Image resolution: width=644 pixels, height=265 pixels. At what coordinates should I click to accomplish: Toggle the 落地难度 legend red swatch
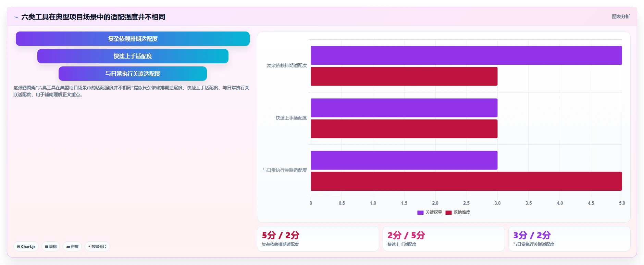pos(448,213)
